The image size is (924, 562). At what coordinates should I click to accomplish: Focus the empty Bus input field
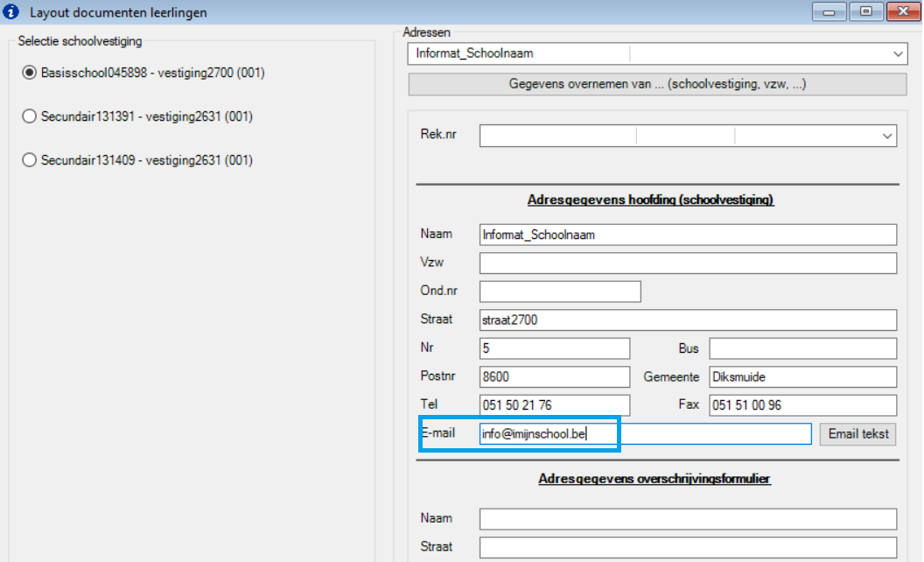tap(802, 348)
